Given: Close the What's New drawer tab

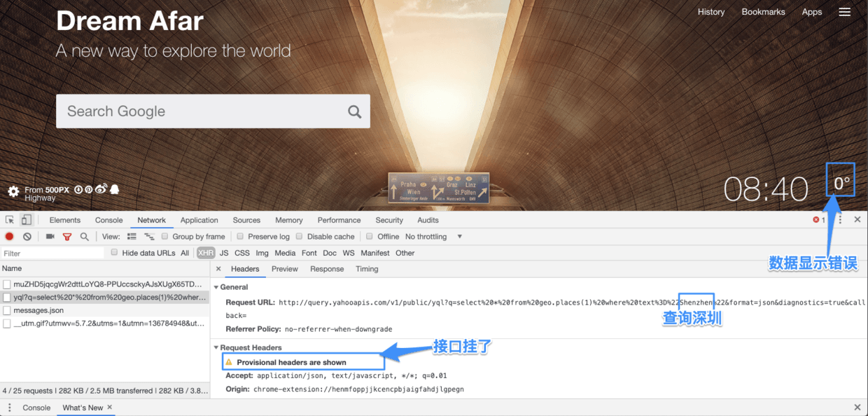Looking at the screenshot, I should coord(110,407).
